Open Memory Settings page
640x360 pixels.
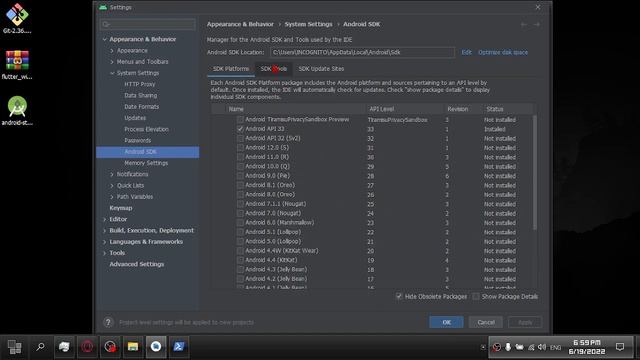(x=146, y=163)
